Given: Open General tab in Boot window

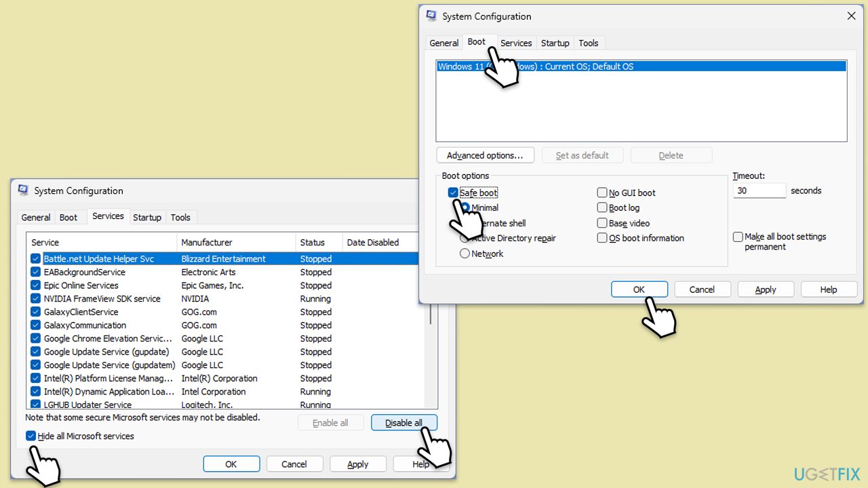Looking at the screenshot, I should tap(444, 43).
